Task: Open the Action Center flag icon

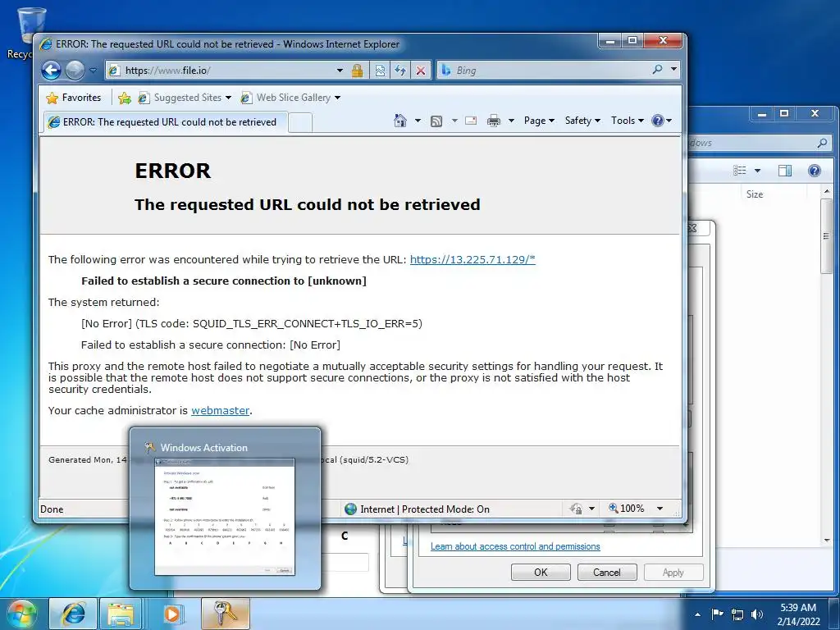Action: (717, 614)
